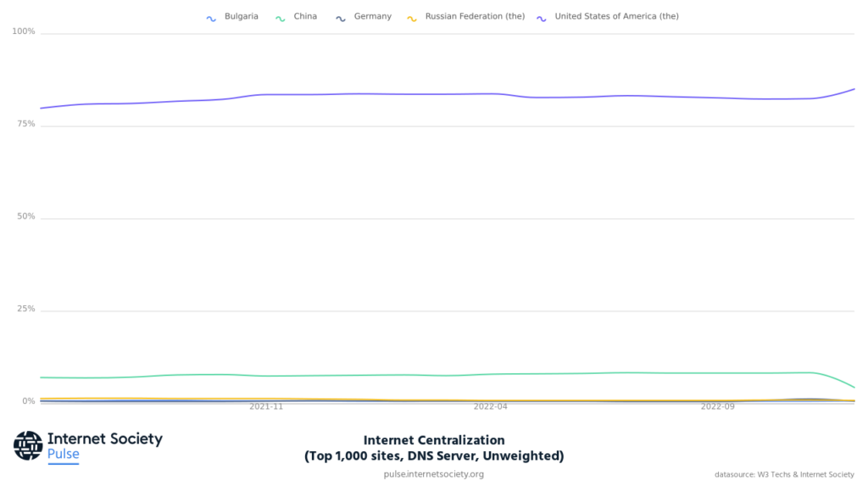868x492 pixels.
Task: Click the 50% y-axis label
Action: point(24,217)
